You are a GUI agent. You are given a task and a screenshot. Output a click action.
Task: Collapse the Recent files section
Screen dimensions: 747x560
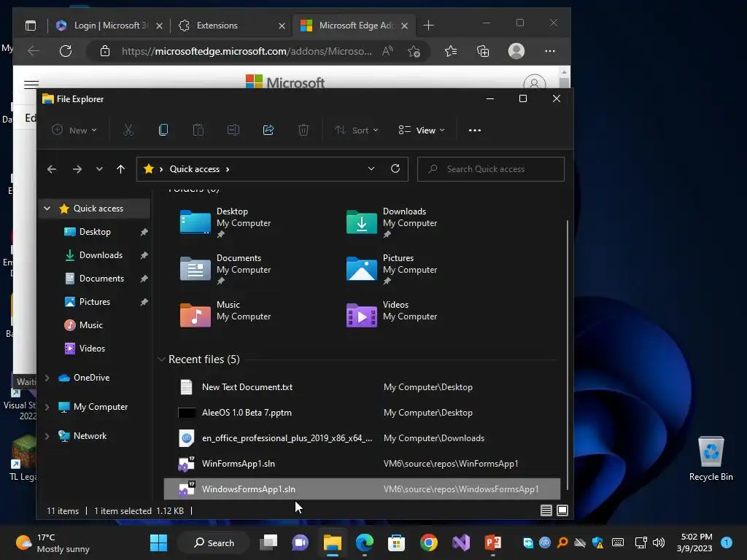click(161, 359)
